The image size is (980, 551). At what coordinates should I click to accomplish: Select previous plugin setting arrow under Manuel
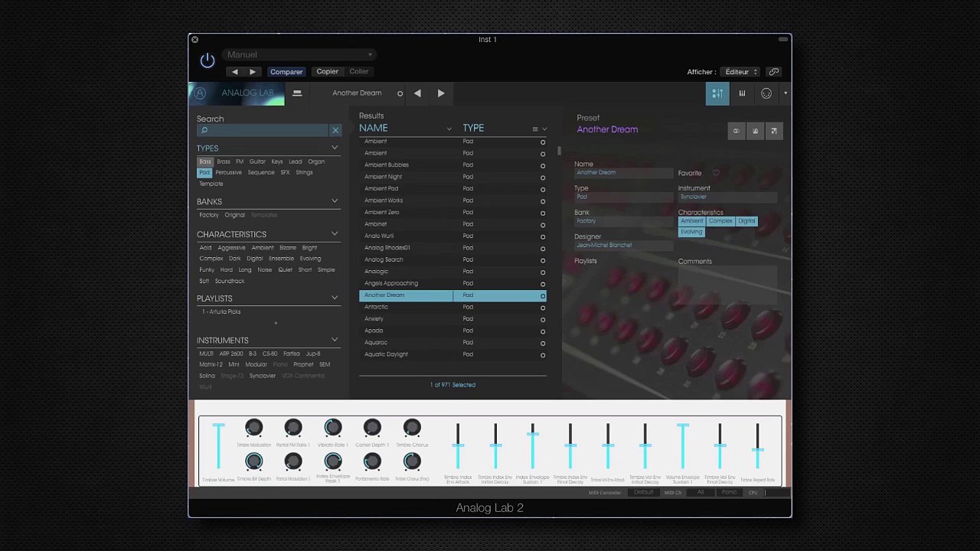pyautogui.click(x=235, y=72)
